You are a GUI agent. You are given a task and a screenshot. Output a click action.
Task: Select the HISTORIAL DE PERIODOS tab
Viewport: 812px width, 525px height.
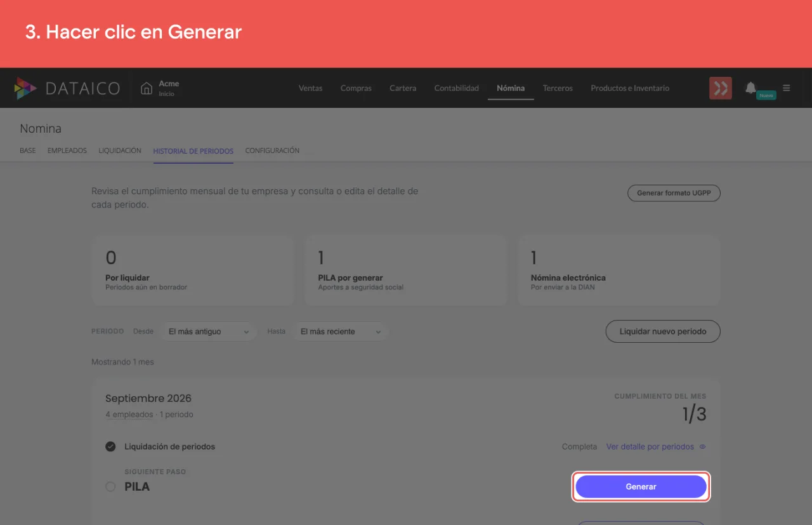coord(193,151)
